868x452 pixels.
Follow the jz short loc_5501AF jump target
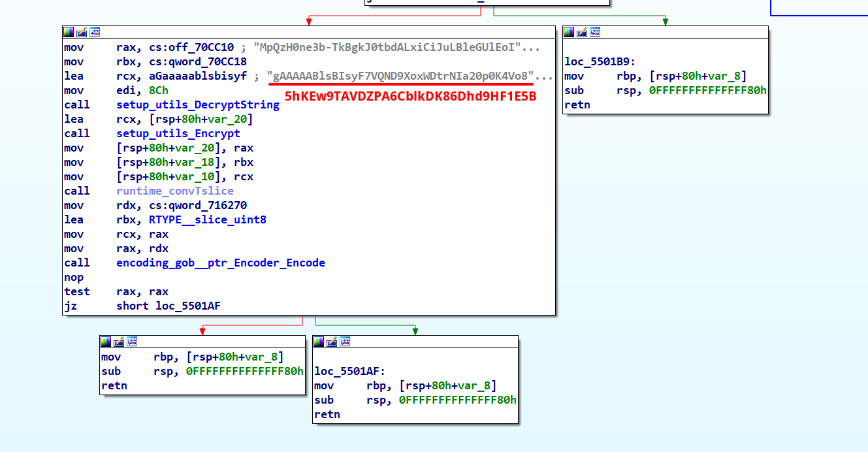pyautogui.click(x=187, y=306)
